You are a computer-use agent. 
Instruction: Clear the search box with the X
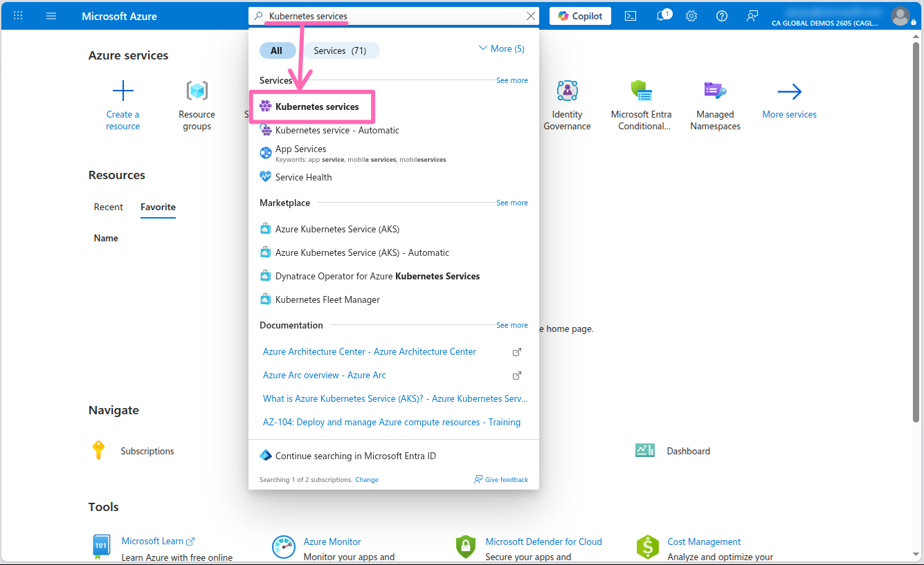pos(531,16)
